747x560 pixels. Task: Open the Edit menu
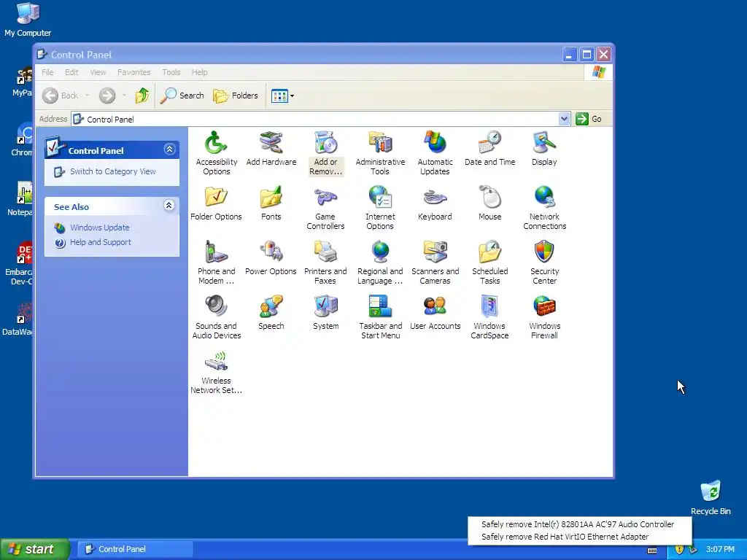pyautogui.click(x=71, y=72)
